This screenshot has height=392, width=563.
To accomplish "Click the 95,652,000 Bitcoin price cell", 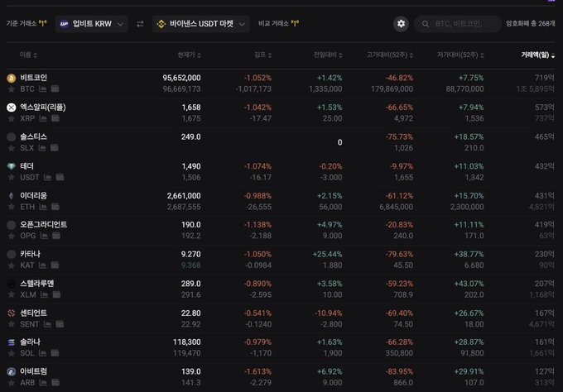I will (181, 78).
